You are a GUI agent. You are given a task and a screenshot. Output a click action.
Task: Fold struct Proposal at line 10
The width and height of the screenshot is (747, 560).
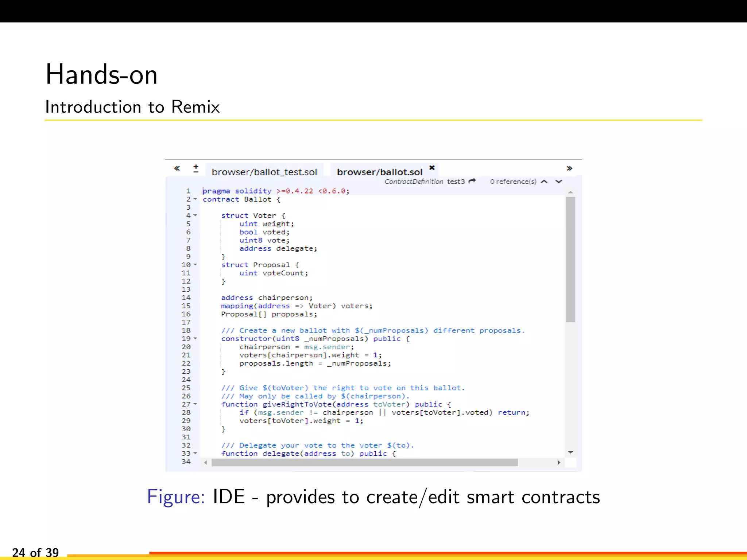(195, 265)
